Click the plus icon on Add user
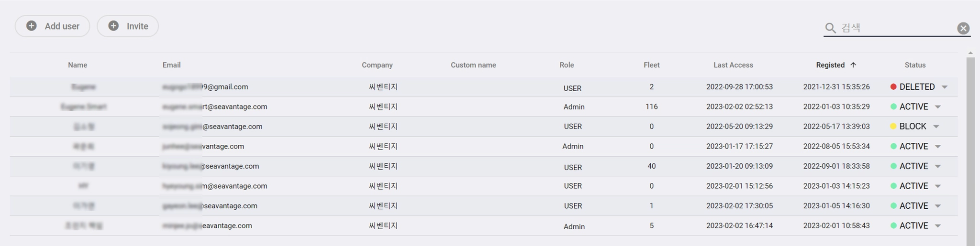 pos(32,26)
